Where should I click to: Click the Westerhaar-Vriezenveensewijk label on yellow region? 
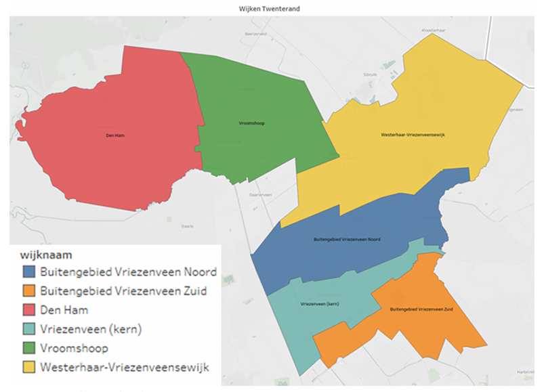point(413,135)
